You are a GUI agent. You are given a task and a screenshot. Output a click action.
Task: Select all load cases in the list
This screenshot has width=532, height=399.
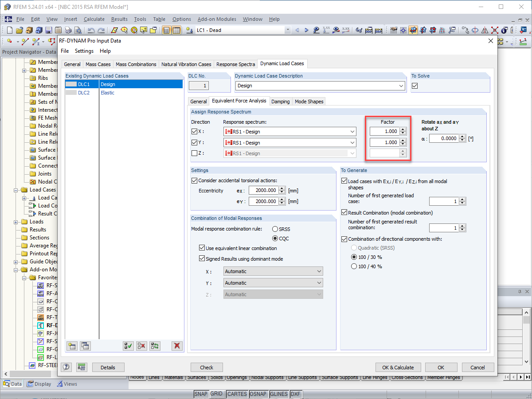128,346
